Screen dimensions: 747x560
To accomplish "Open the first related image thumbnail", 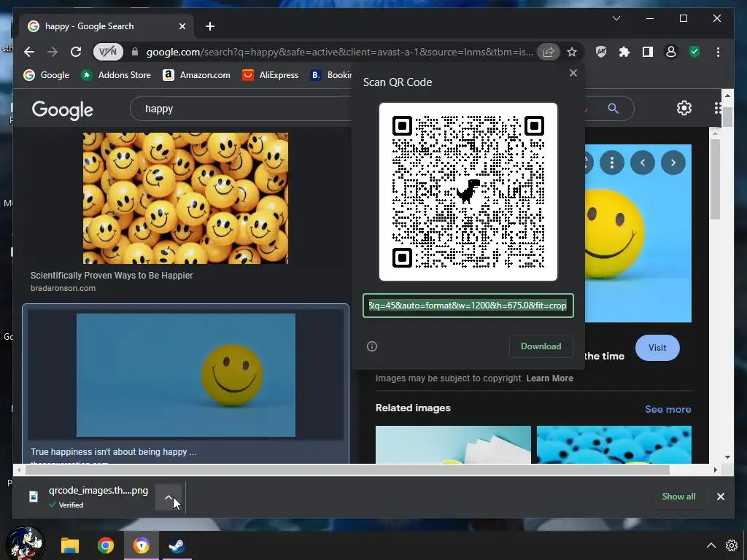I will point(453,445).
